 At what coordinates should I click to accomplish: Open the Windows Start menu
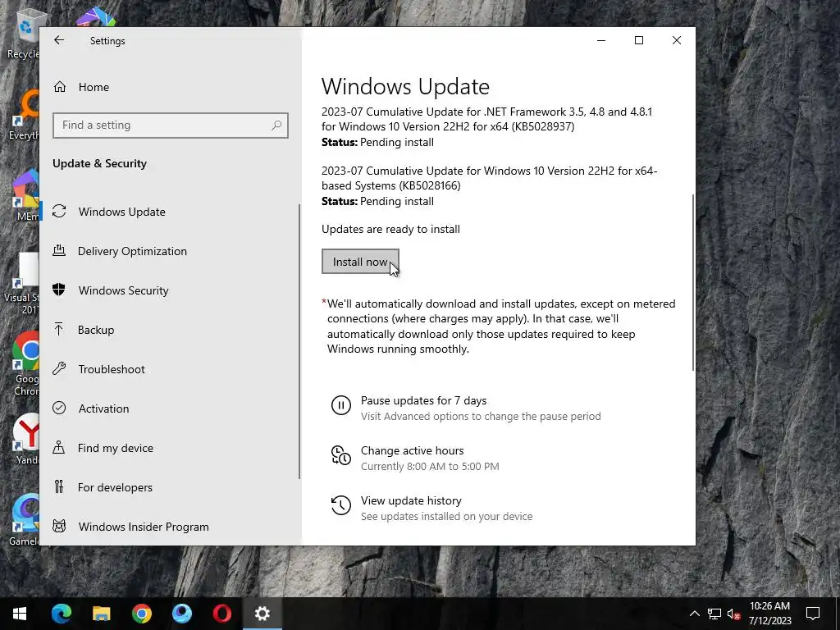tap(20, 614)
